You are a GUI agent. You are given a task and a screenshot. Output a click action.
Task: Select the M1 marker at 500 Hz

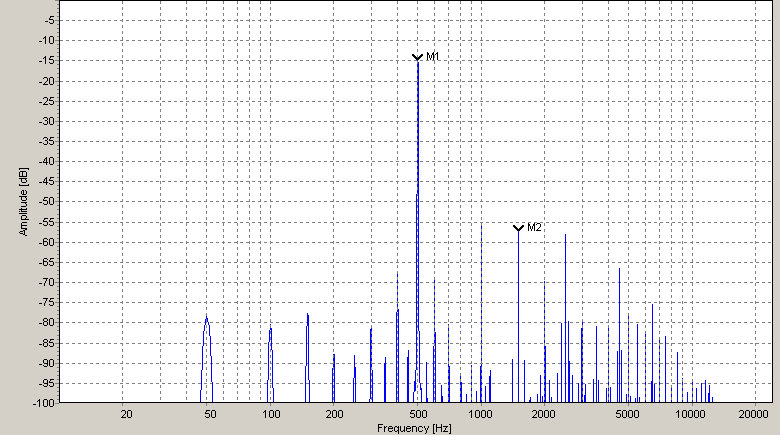[417, 57]
